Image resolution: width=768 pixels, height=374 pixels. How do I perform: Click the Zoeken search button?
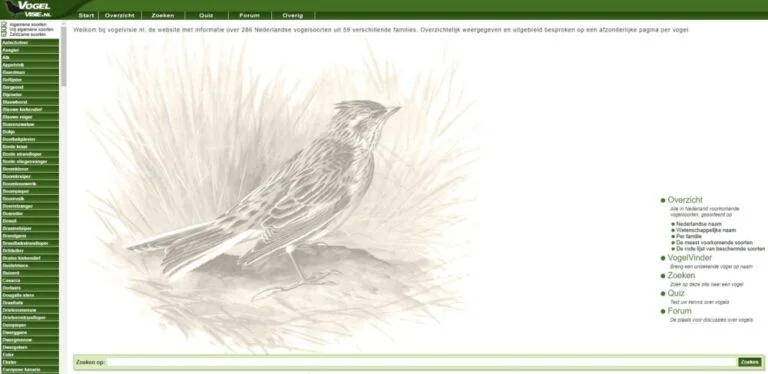click(750, 362)
